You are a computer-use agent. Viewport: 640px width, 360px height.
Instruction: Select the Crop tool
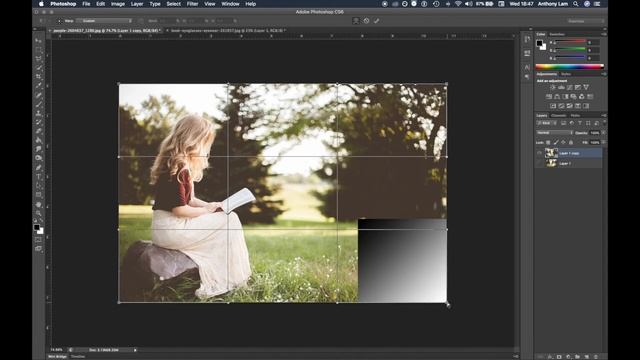click(x=38, y=77)
